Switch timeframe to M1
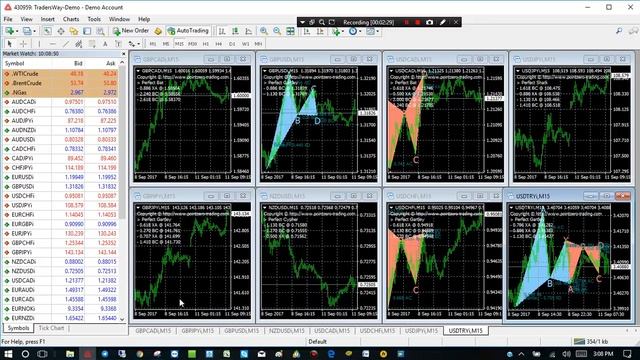The image size is (640, 360). [153, 44]
